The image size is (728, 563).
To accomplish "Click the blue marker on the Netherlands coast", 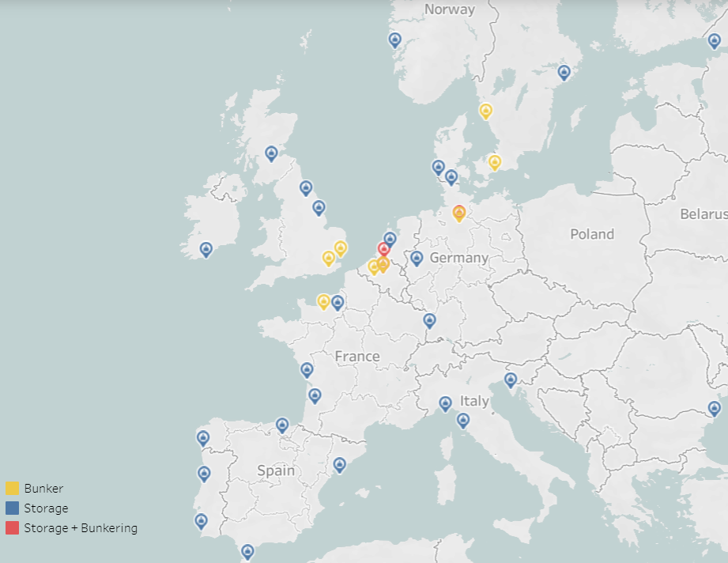I will coord(390,240).
